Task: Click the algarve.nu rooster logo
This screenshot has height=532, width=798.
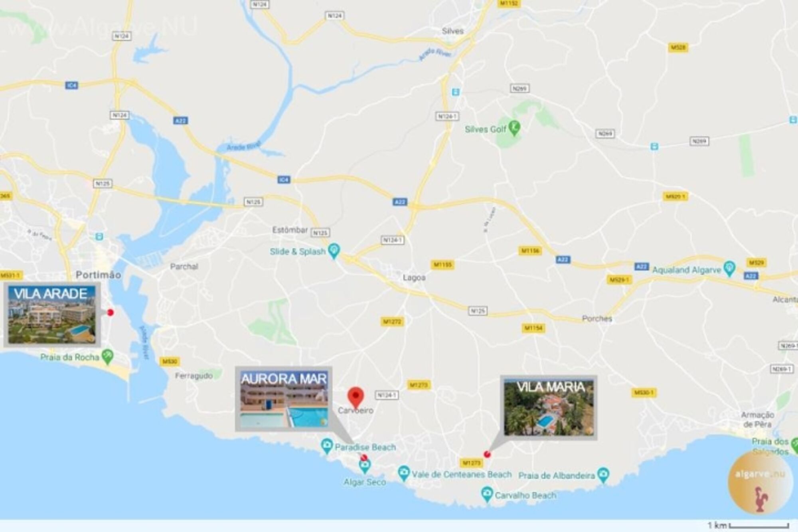Action: point(760,483)
